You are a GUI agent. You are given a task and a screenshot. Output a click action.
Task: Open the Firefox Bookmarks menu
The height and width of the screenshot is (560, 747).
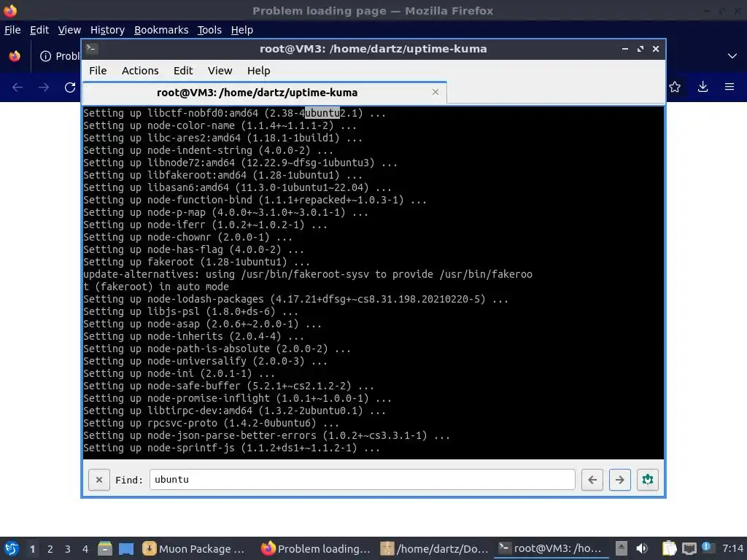[161, 30]
